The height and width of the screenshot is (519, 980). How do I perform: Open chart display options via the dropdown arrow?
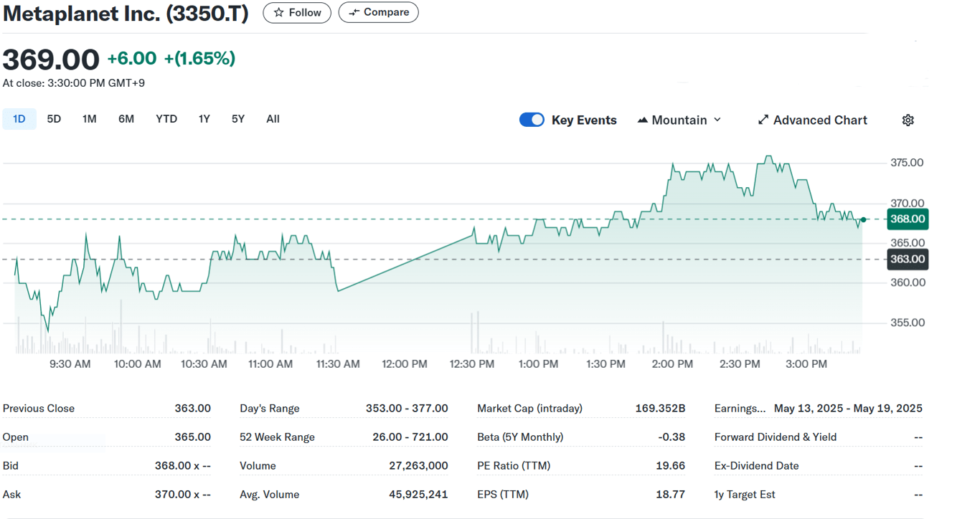tap(717, 120)
